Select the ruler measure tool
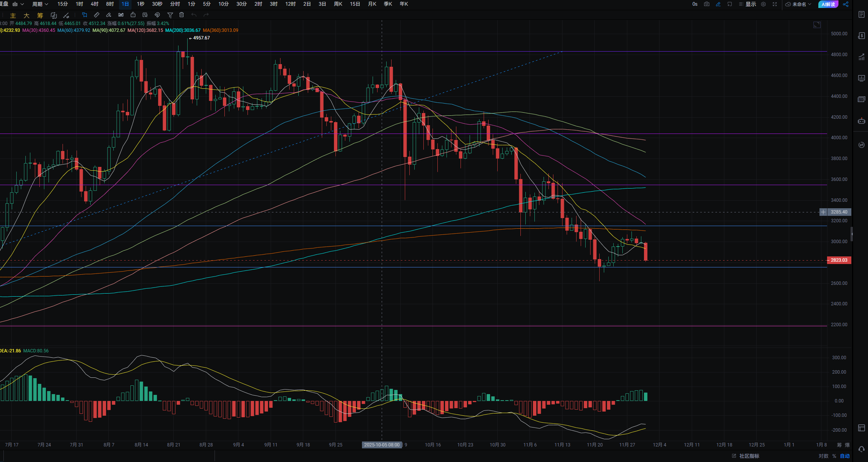The width and height of the screenshot is (868, 462). coord(97,15)
